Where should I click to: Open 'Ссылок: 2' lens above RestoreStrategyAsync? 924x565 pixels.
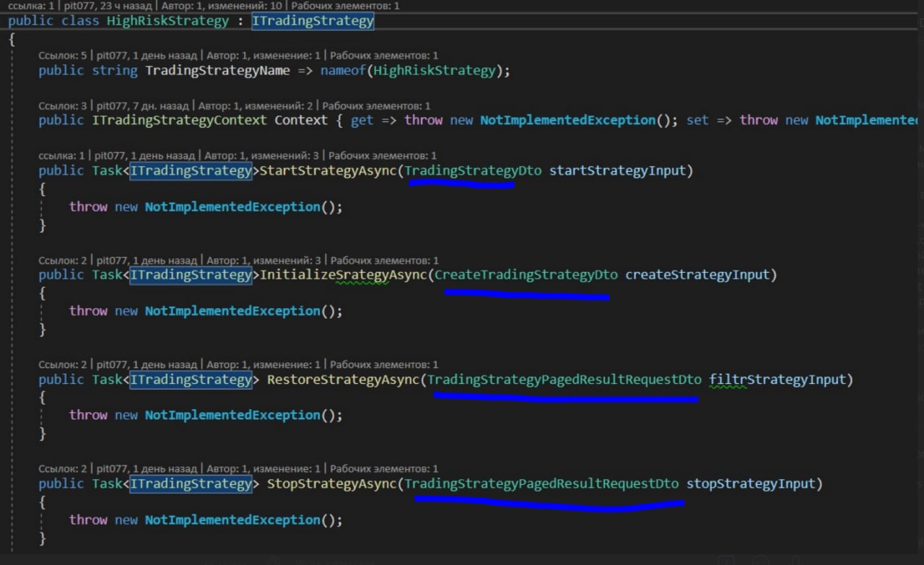(x=63, y=365)
